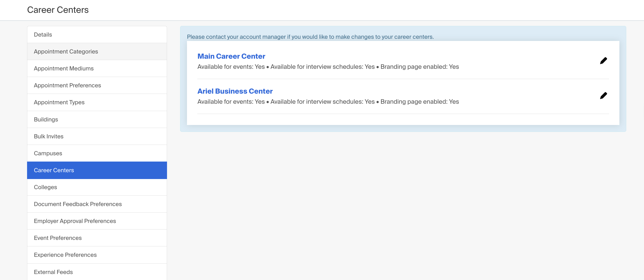Screen dimensions: 644x280
Task: Open the Campuses settings page
Action: (x=48, y=153)
